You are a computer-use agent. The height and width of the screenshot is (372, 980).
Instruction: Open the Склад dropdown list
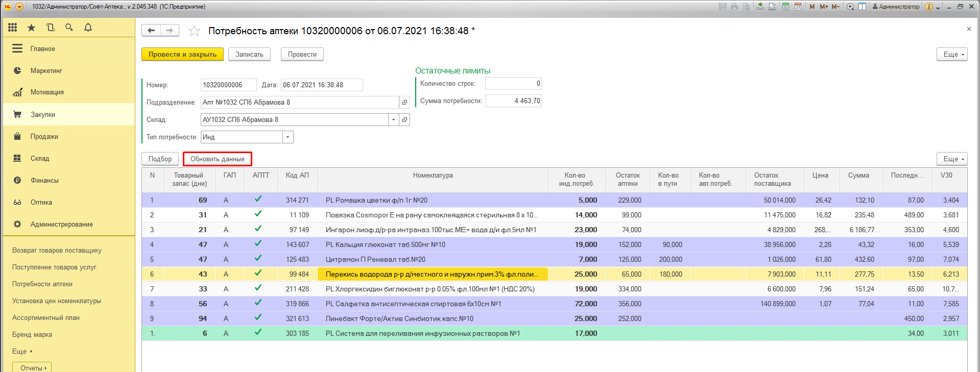[393, 120]
